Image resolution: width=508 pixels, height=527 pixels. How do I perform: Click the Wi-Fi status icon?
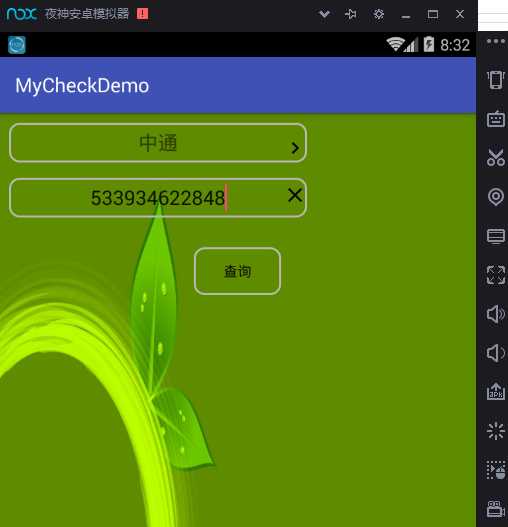tap(395, 44)
